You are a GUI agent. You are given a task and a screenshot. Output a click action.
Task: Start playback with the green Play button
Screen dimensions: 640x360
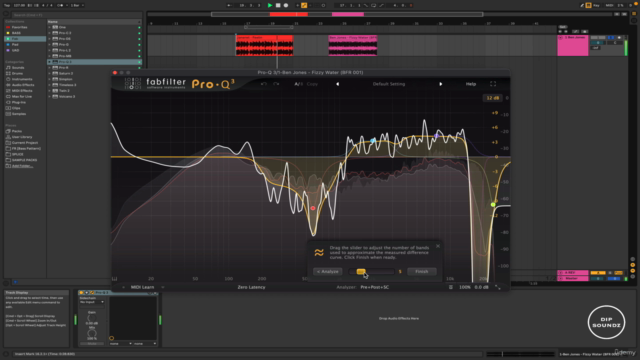[x=270, y=5]
